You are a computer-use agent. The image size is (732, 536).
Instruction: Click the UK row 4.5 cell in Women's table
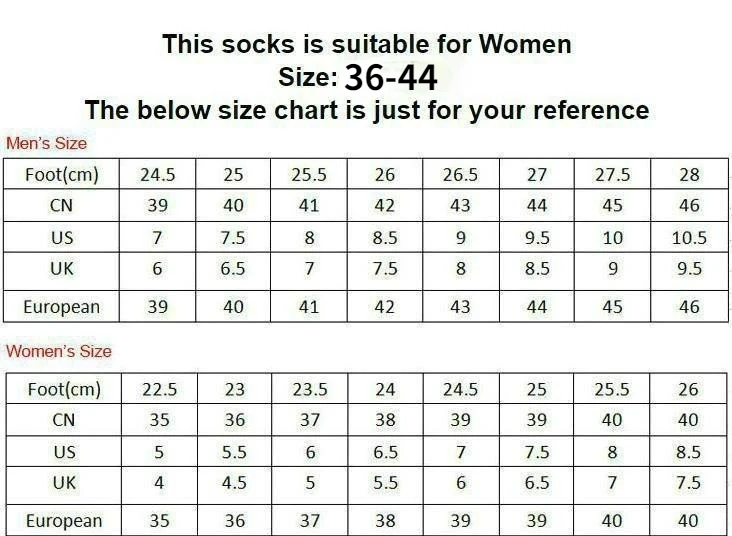233,482
